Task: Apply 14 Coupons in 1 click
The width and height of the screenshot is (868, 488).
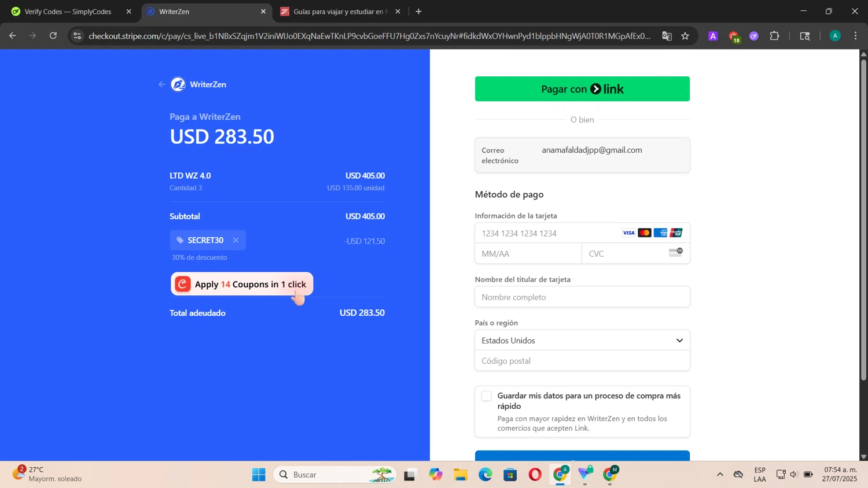Action: click(242, 284)
